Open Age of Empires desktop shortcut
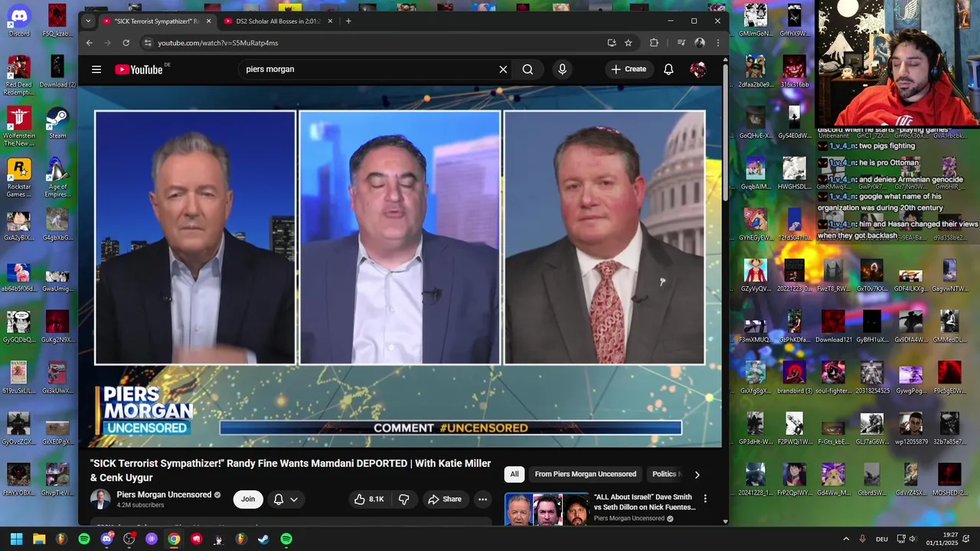 tap(57, 178)
